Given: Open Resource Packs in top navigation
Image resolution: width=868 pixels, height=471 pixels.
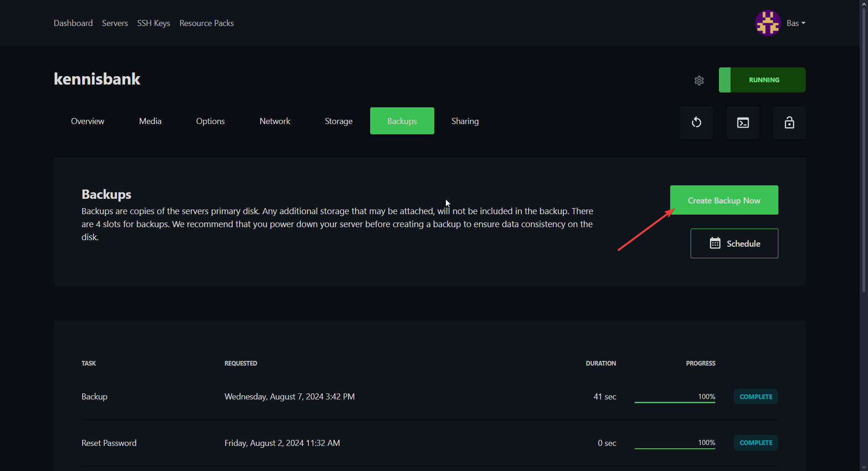Looking at the screenshot, I should click(206, 23).
